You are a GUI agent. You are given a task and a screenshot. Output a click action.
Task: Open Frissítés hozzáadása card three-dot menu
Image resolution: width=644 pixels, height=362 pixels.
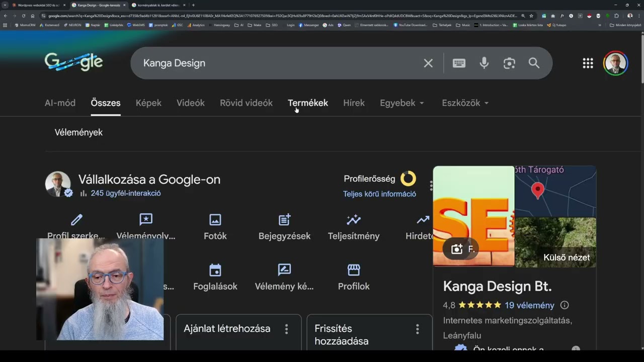(417, 329)
